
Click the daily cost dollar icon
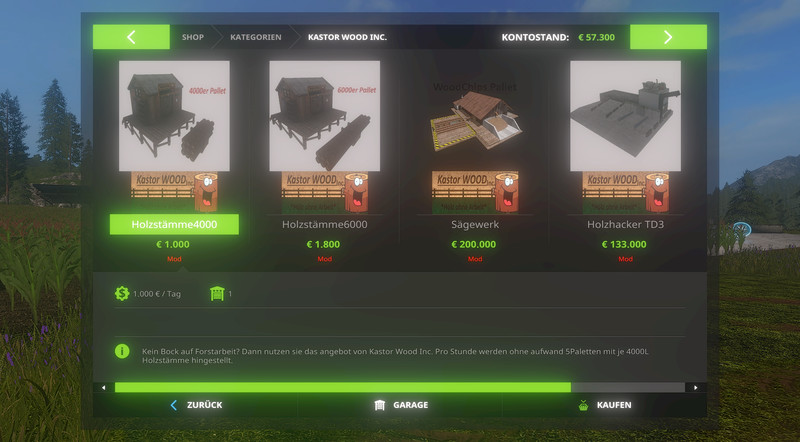pyautogui.click(x=122, y=293)
